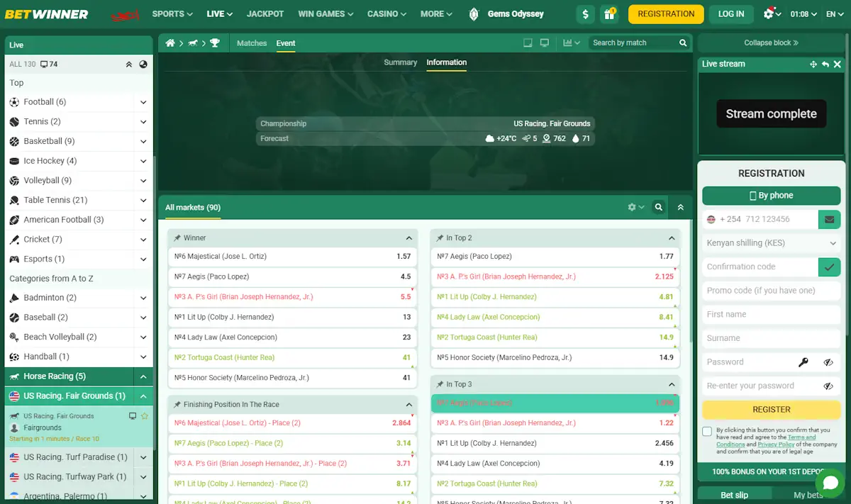
Task: Switch to the Summary tab
Action: [401, 62]
